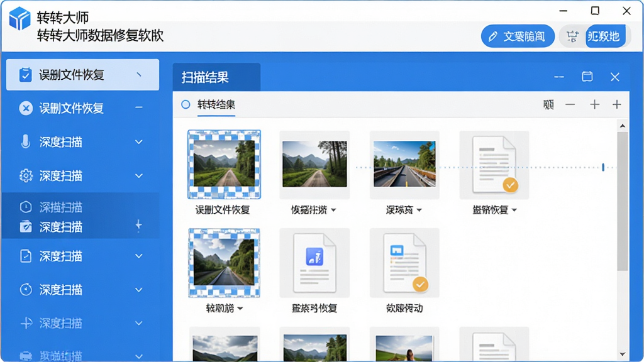This screenshot has height=362, width=644.
Task: Expand the chevron on the thermometer deep scan row
Action: 139,142
